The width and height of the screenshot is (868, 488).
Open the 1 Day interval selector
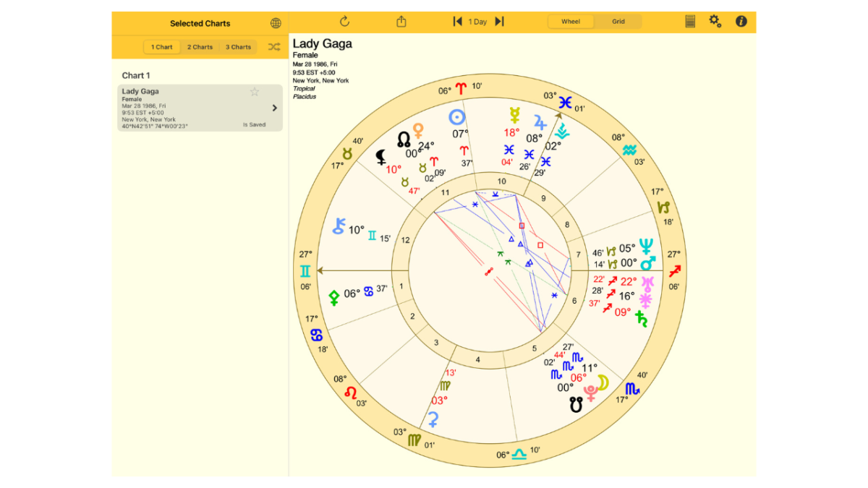click(x=477, y=22)
